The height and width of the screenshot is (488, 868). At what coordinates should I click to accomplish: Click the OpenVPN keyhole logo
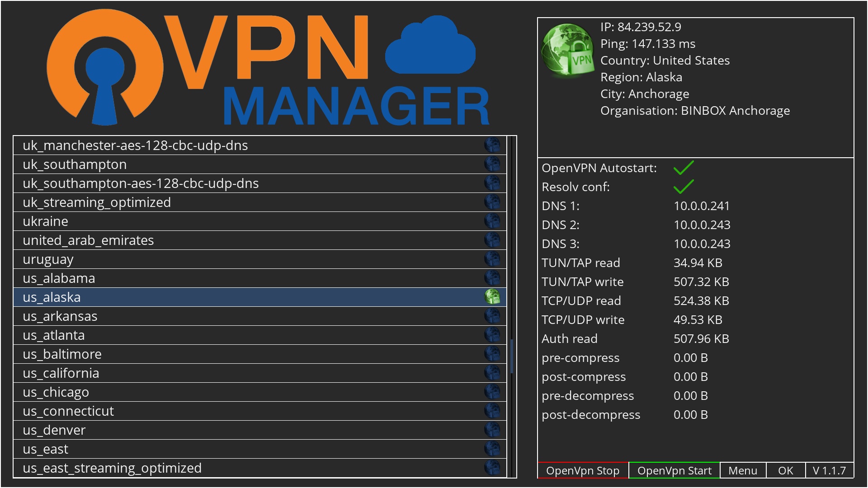tap(105, 68)
